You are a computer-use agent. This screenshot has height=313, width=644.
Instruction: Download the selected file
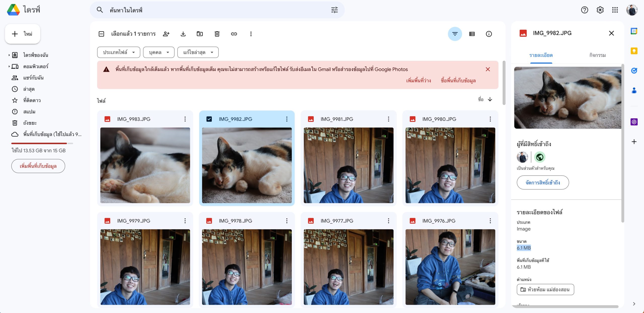point(183,34)
